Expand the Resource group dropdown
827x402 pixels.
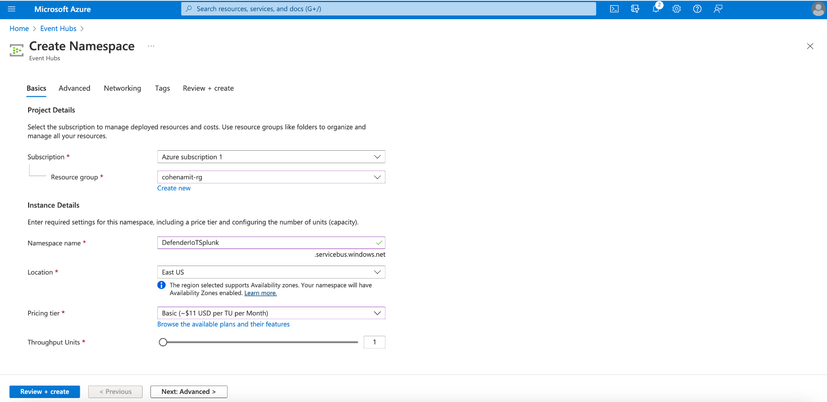coord(271,177)
